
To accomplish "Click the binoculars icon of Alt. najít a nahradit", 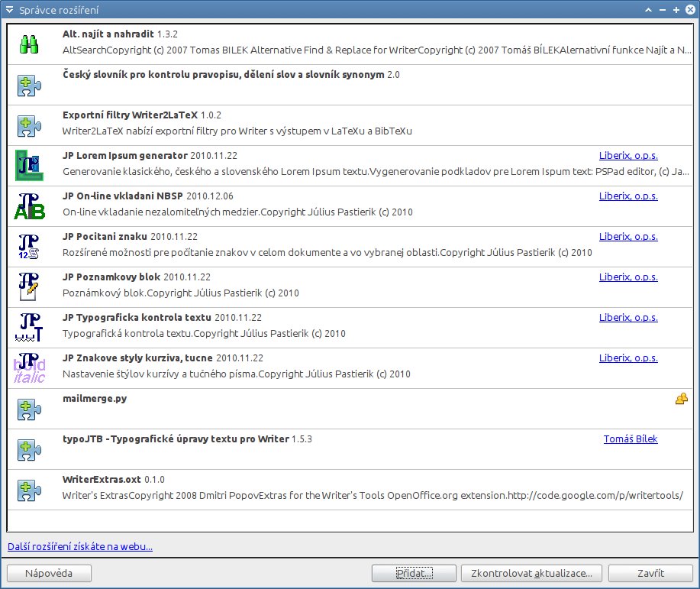I will click(29, 44).
